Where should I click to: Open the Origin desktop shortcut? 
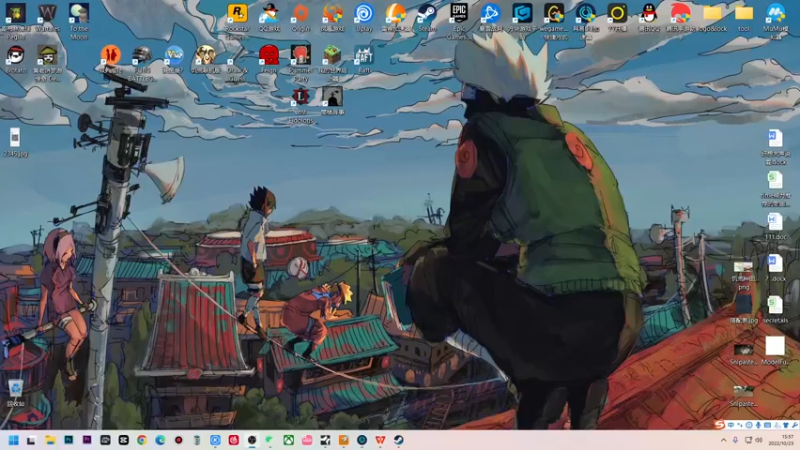point(301,18)
